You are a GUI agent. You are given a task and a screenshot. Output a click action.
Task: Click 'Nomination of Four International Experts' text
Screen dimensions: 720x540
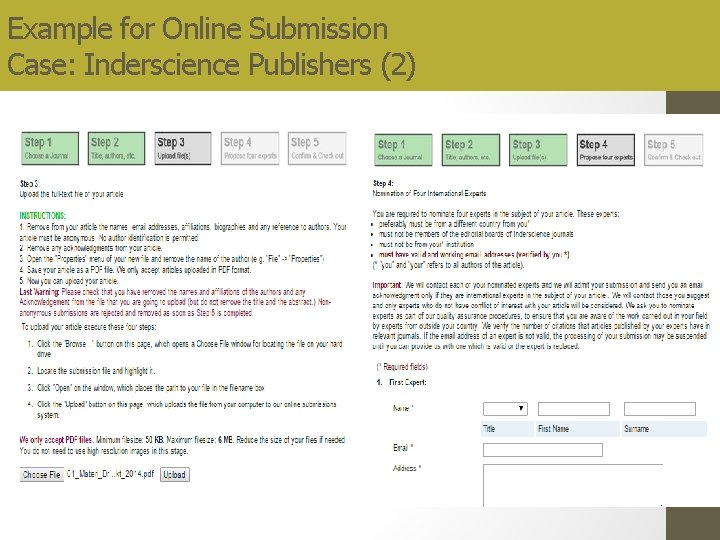click(x=429, y=193)
